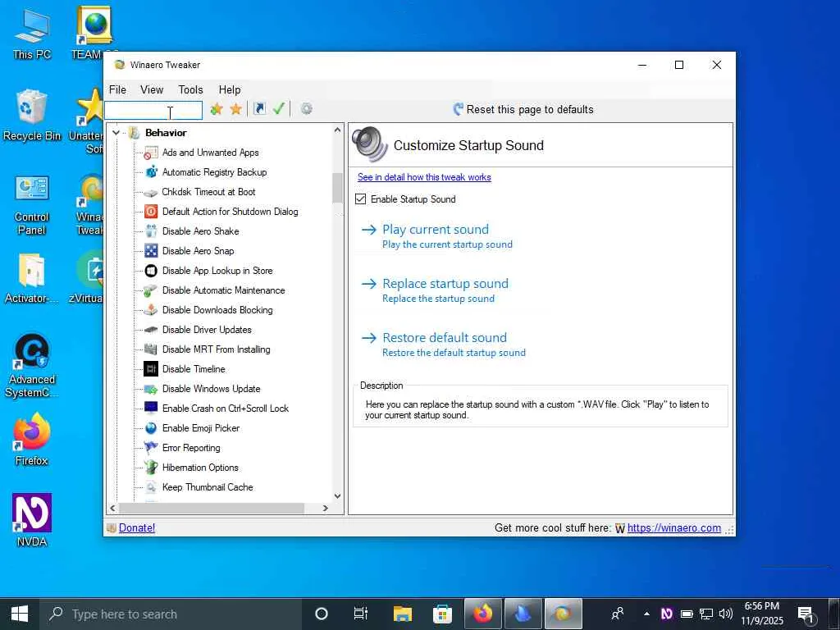Click the create shortcut arrow toolbar icon
Screen dimensions: 840x630
pyautogui.click(x=259, y=109)
